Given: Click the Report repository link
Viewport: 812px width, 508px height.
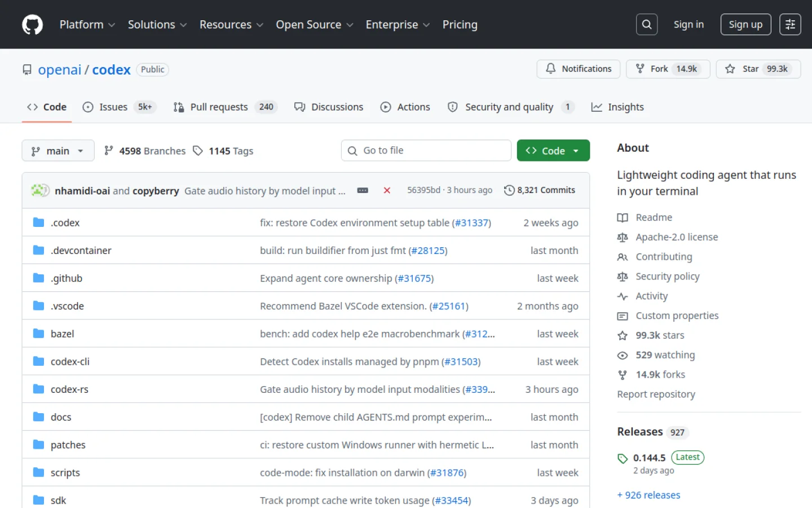Looking at the screenshot, I should click(656, 395).
